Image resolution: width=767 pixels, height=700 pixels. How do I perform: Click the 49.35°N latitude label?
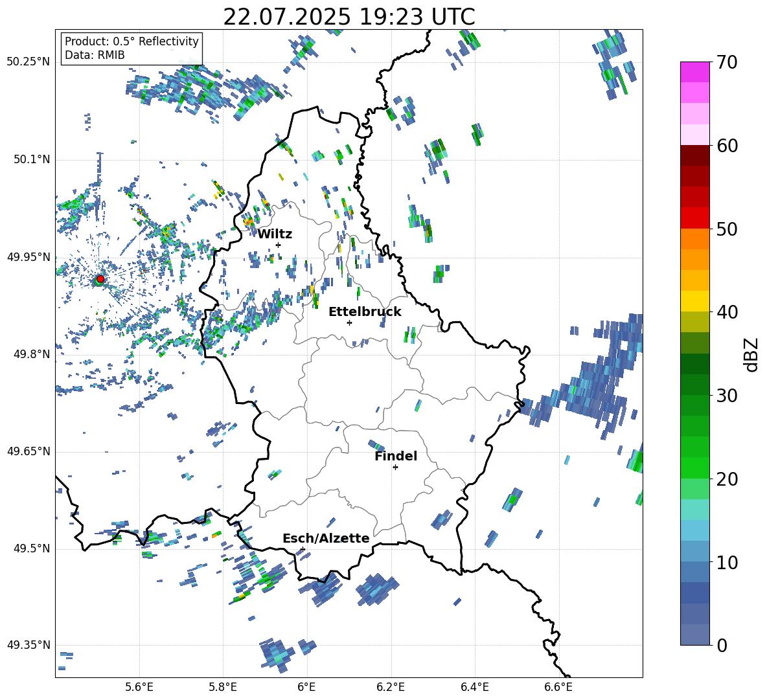[29, 645]
